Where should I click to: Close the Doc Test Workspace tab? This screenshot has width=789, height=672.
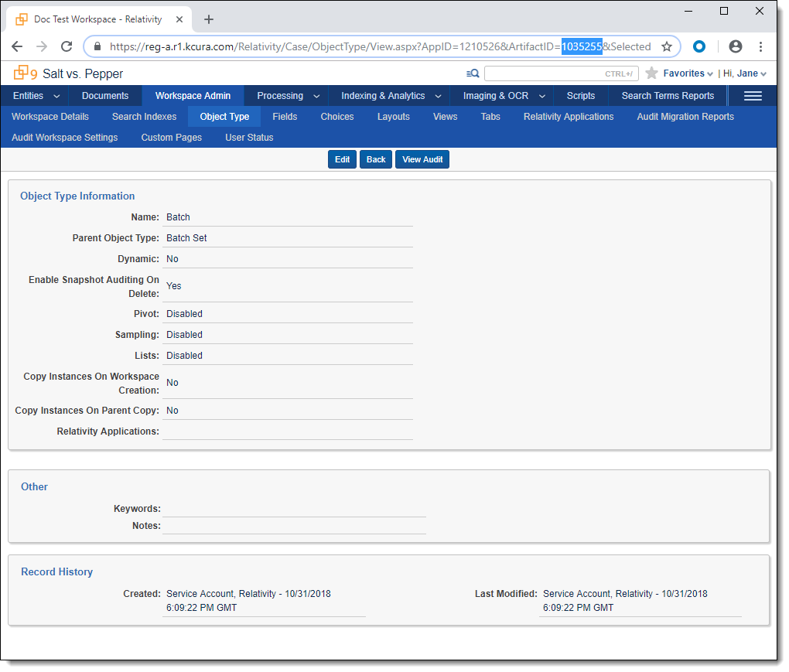click(179, 19)
